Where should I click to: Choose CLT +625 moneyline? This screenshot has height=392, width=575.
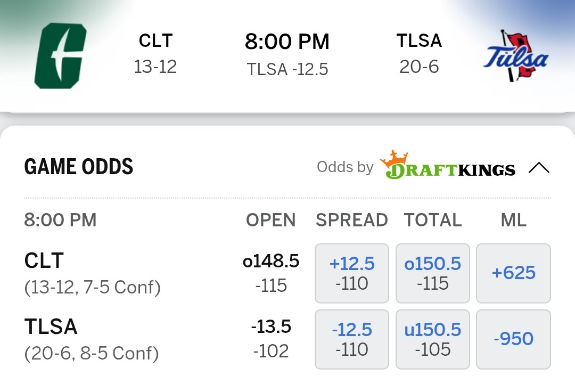pos(513,273)
